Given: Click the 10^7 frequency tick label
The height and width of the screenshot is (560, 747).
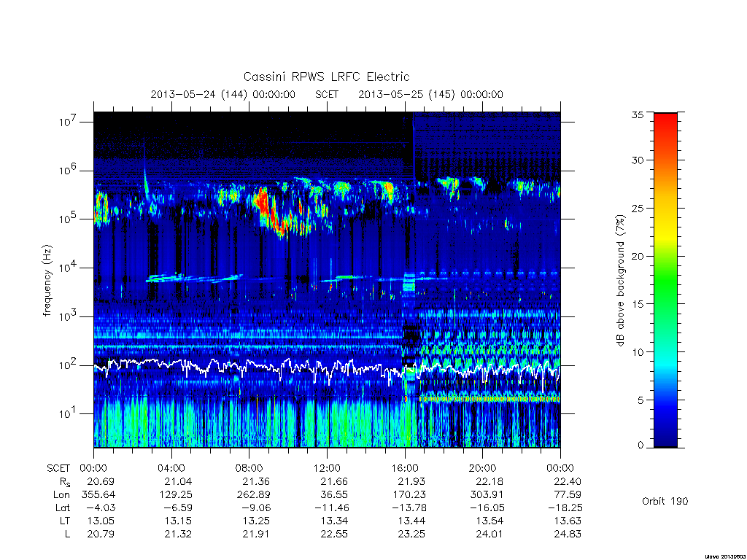Looking at the screenshot, I should [68, 122].
